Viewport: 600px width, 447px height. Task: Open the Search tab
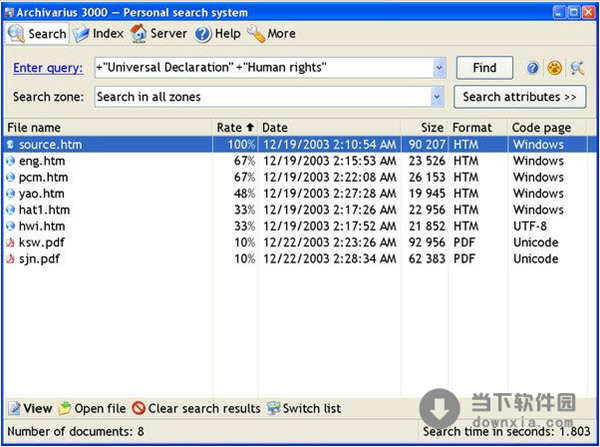click(x=37, y=34)
